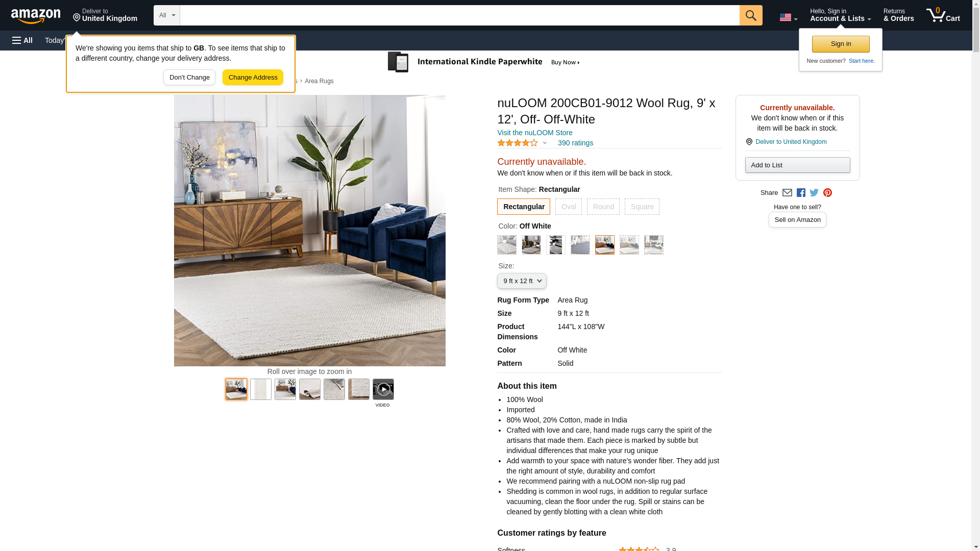
Task: Share via the Facebook icon
Action: pos(800,193)
